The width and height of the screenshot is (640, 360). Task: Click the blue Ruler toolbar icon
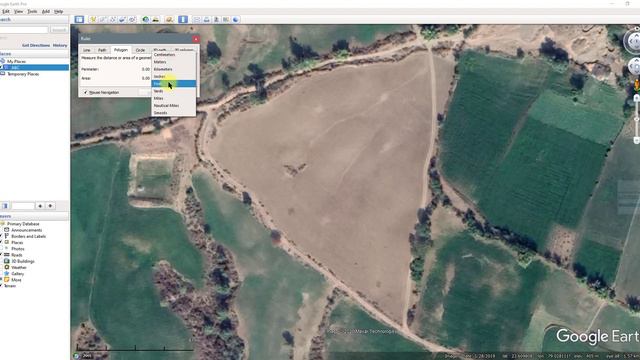pyautogui.click(x=183, y=20)
